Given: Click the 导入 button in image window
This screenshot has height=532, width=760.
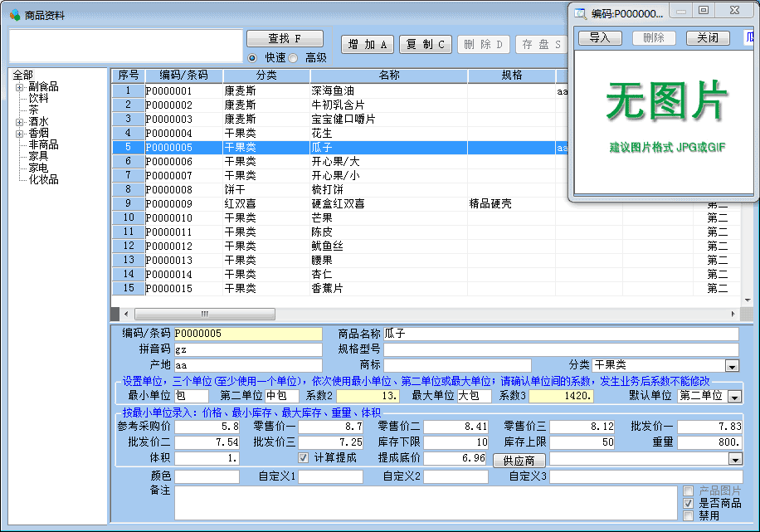Looking at the screenshot, I should 599,38.
